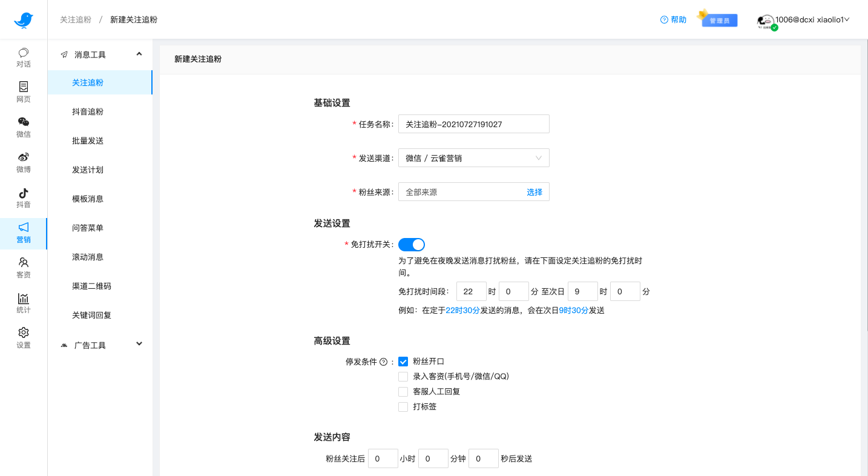Open the 统计 statistics panel
This screenshot has height=476, width=868.
coord(23,303)
